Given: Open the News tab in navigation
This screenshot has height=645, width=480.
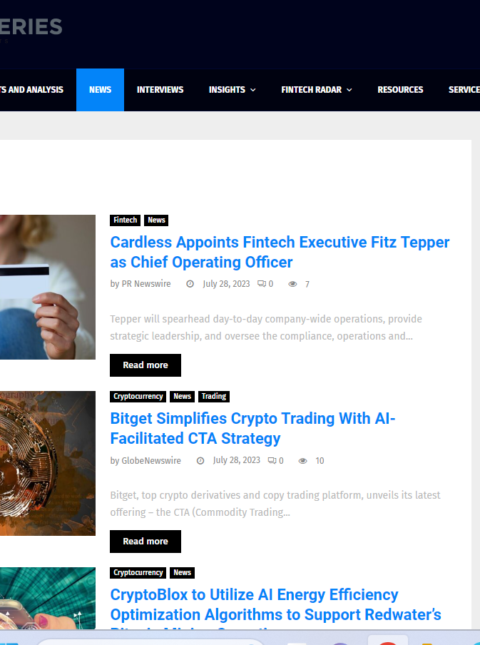Looking at the screenshot, I should (100, 90).
